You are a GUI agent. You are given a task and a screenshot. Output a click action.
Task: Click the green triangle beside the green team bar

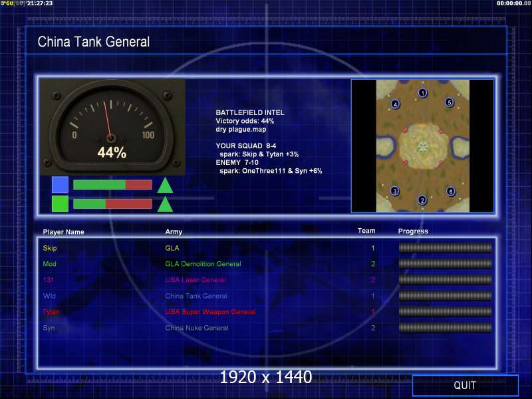[x=165, y=204]
